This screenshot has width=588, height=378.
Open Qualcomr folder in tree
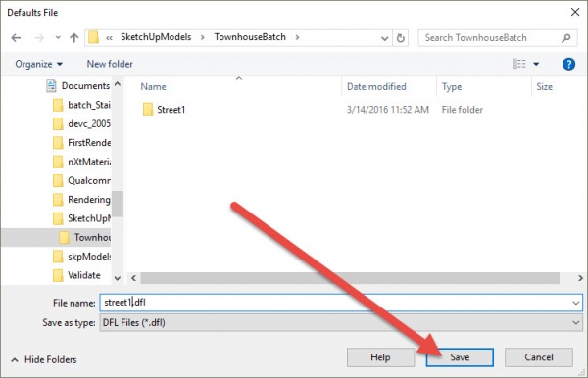[x=81, y=180]
